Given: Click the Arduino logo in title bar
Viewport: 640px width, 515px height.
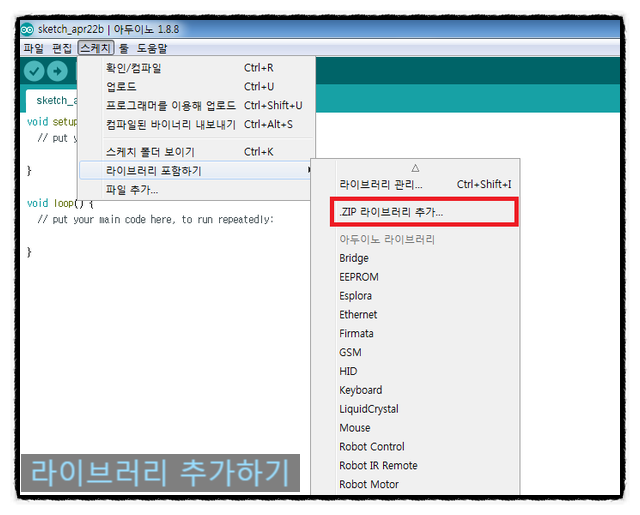Looking at the screenshot, I should point(27,29).
